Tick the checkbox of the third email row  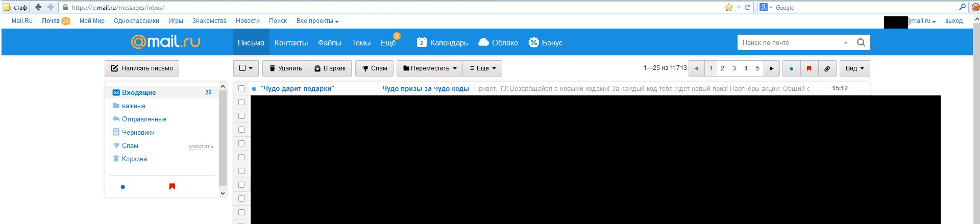(241, 116)
